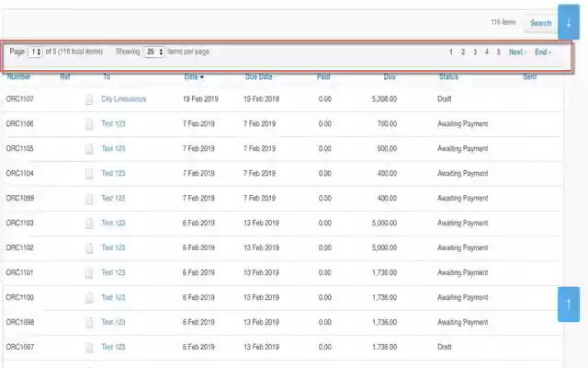
Task: Click the Next page link
Action: (517, 52)
